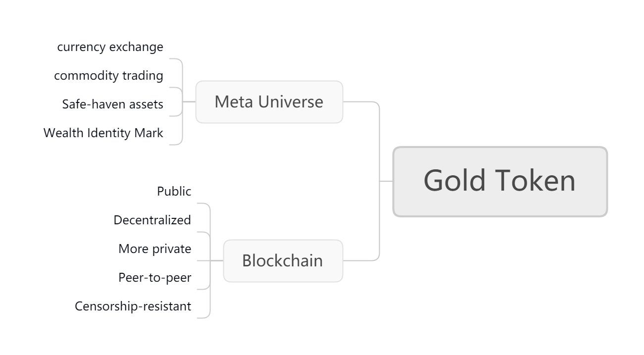Select the Wealth Identity Mark topic
The height and width of the screenshot is (355, 644).
103,133
